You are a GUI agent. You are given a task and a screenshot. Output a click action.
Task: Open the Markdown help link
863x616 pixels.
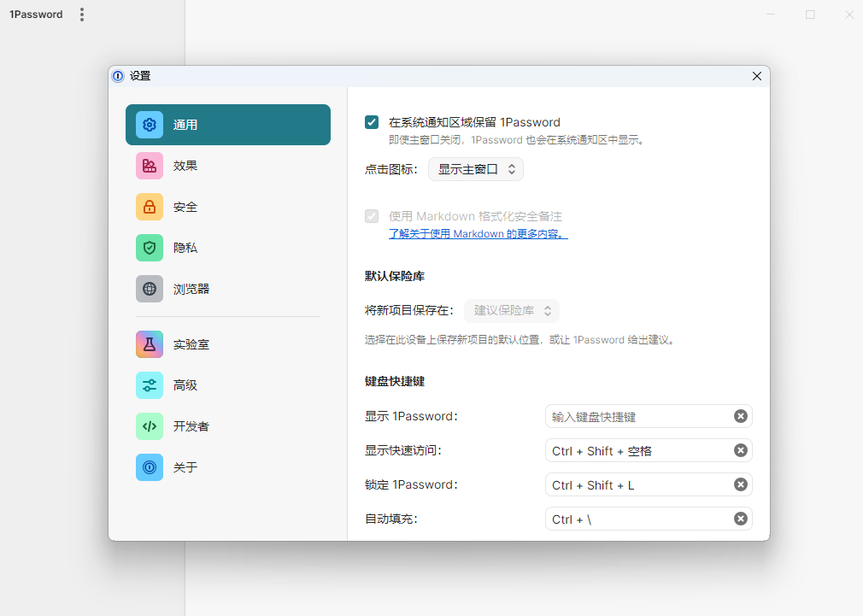(x=477, y=233)
